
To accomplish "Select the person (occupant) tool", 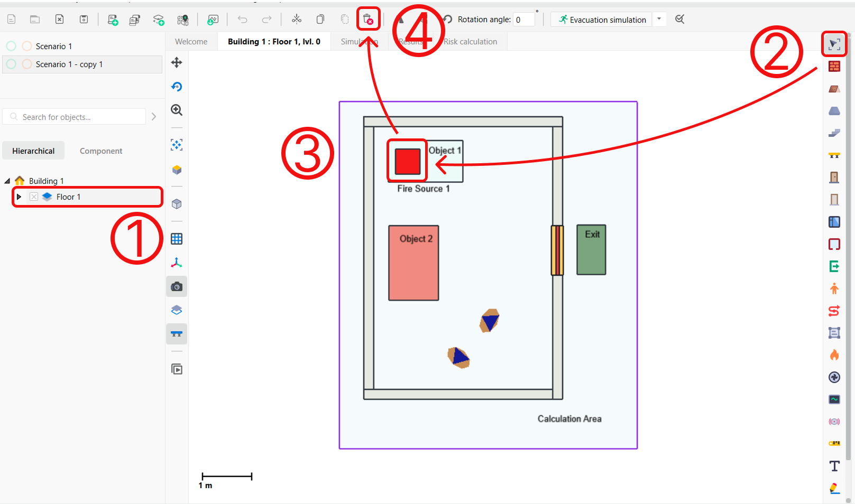I will point(834,288).
